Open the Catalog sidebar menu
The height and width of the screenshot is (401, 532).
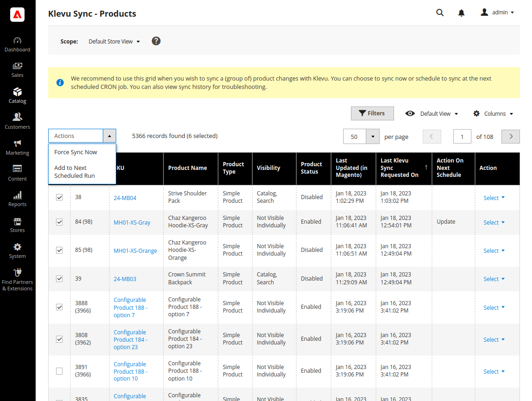pyautogui.click(x=17, y=96)
